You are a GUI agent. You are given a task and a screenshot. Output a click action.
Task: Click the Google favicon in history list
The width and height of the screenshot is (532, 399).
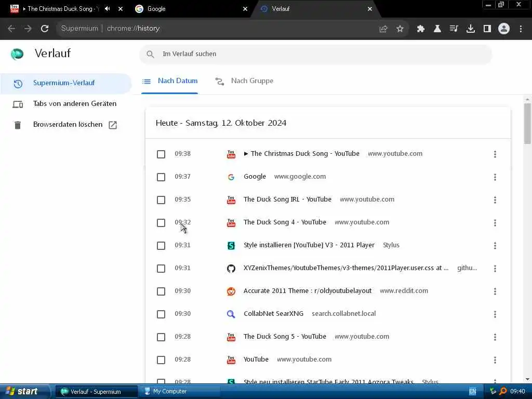click(x=231, y=177)
